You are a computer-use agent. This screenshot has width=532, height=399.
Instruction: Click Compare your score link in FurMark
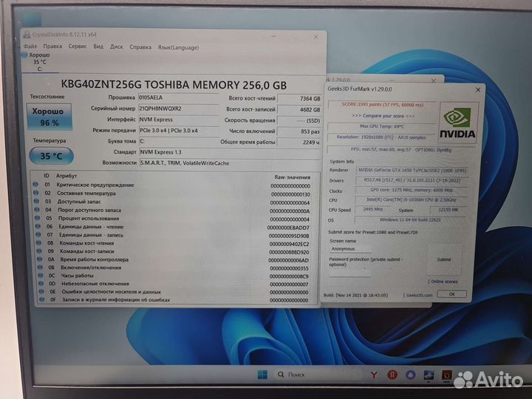[383, 116]
